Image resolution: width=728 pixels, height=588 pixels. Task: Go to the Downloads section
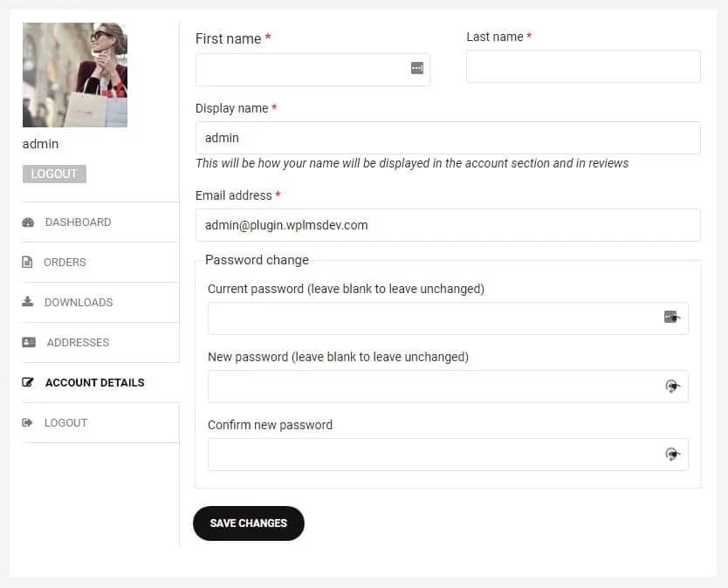coord(79,303)
